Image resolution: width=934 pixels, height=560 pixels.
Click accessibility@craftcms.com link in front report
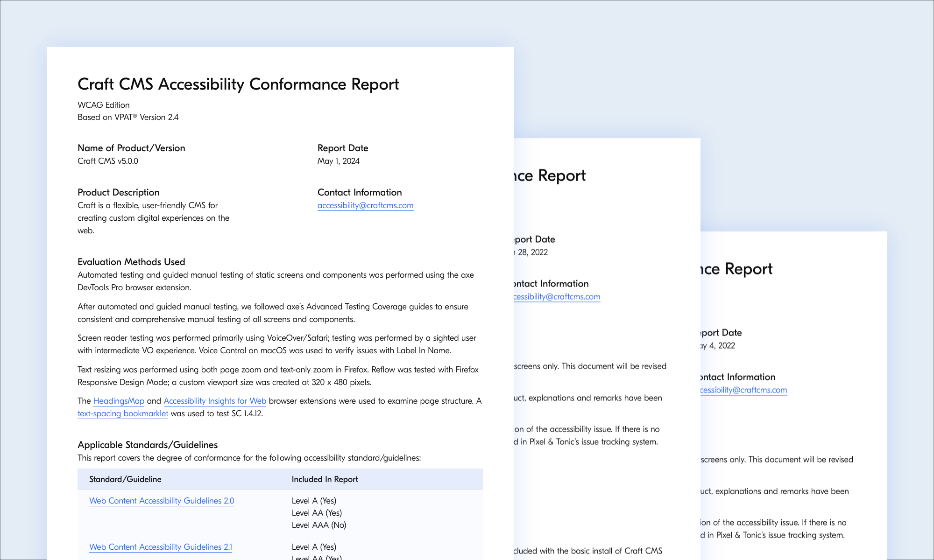pos(365,205)
